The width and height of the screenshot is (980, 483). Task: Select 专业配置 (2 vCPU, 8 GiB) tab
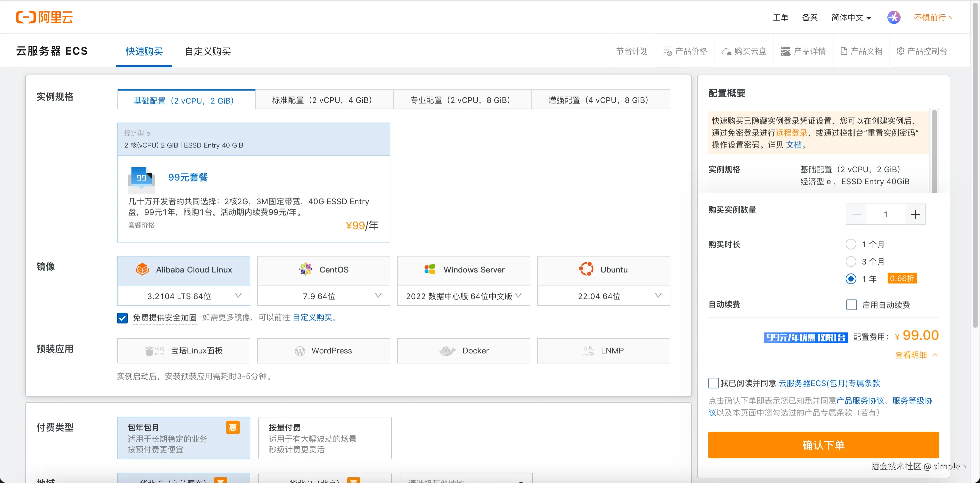[462, 100]
